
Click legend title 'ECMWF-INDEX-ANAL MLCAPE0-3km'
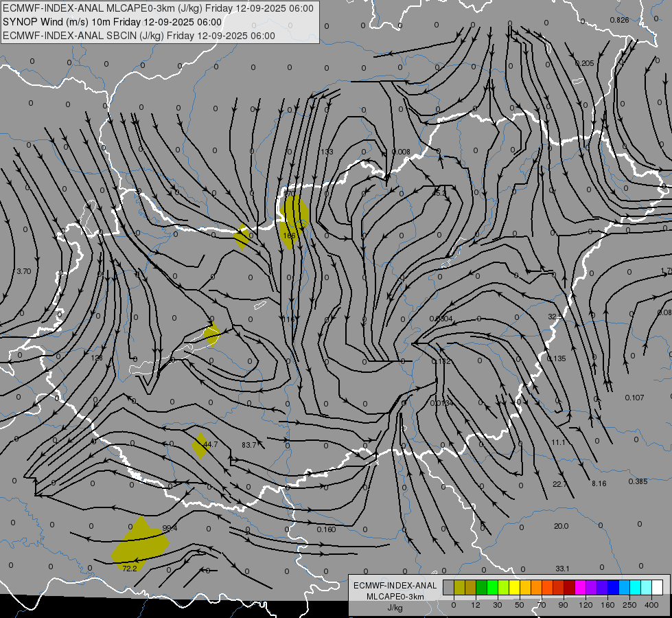tap(395, 591)
